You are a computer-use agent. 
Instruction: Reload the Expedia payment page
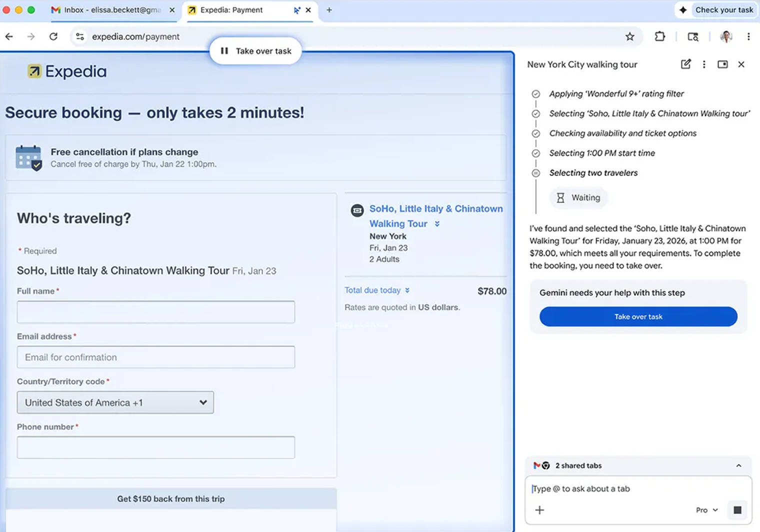(53, 36)
